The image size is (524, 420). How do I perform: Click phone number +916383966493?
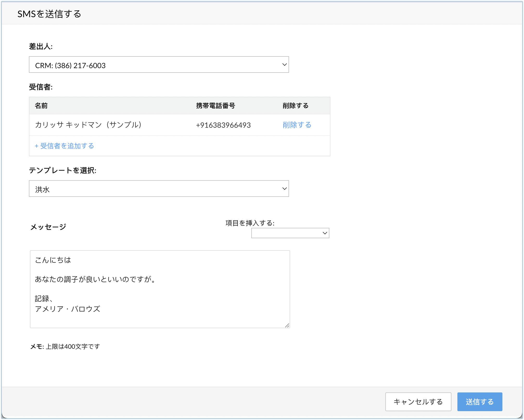(x=223, y=125)
